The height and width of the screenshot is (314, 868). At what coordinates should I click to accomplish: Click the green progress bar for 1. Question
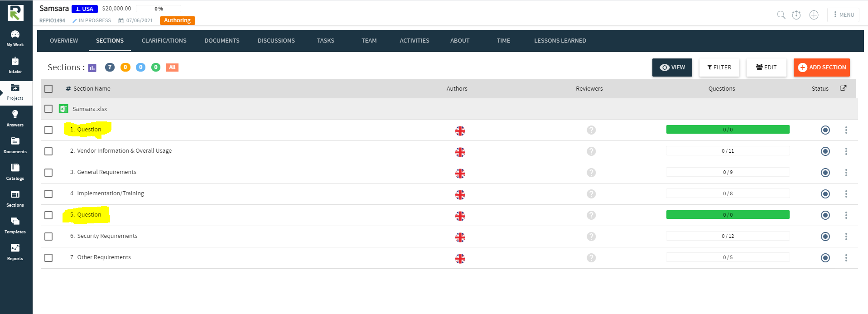point(728,130)
